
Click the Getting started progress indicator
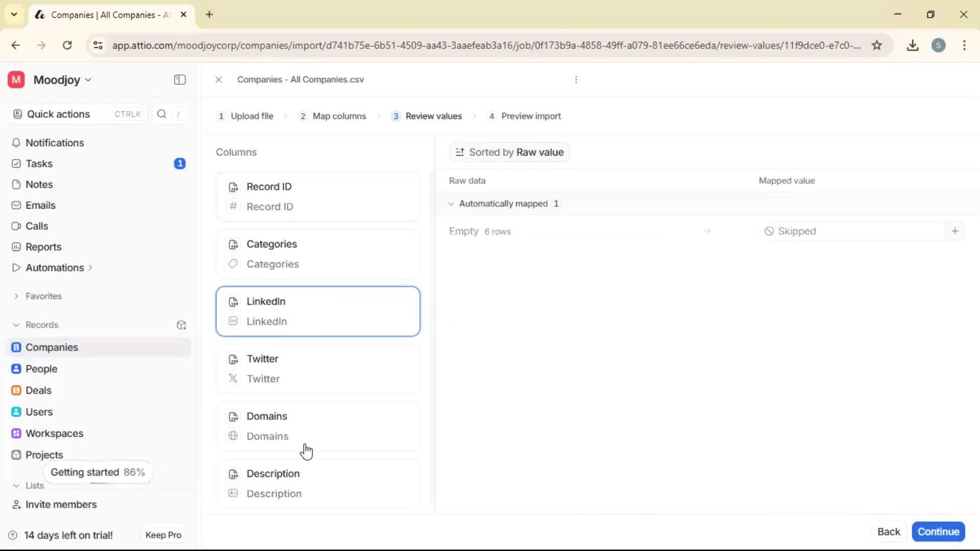[98, 472]
